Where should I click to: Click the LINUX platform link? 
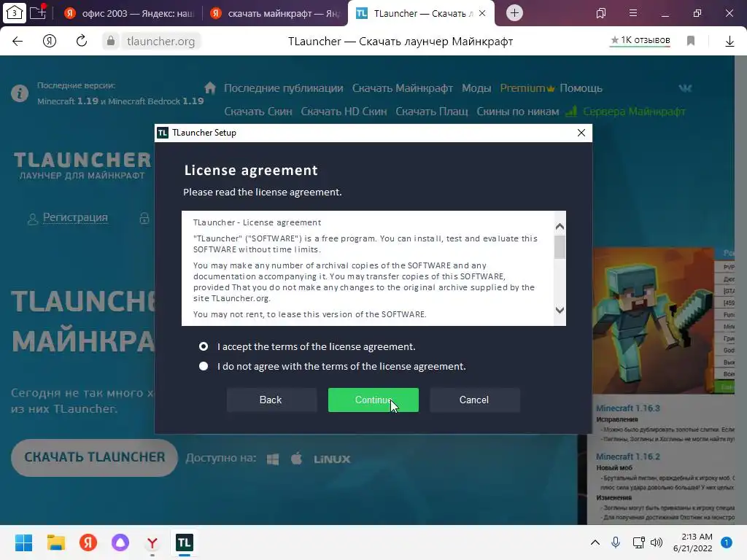pos(332,459)
